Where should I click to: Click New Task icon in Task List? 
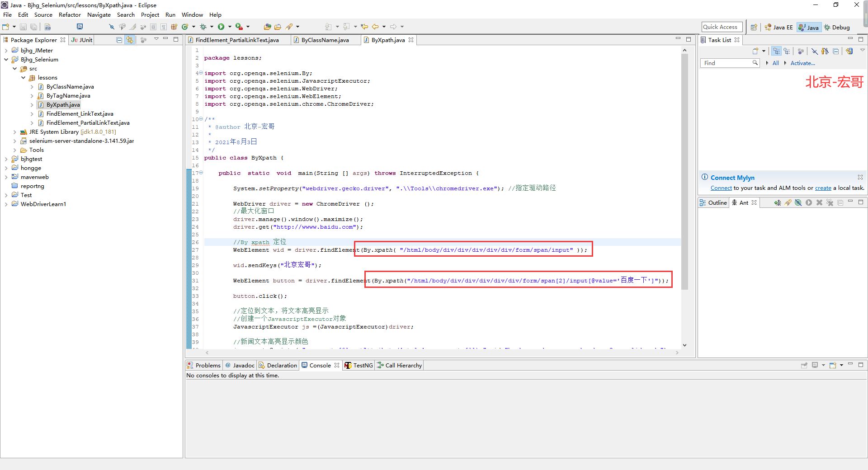click(x=755, y=51)
